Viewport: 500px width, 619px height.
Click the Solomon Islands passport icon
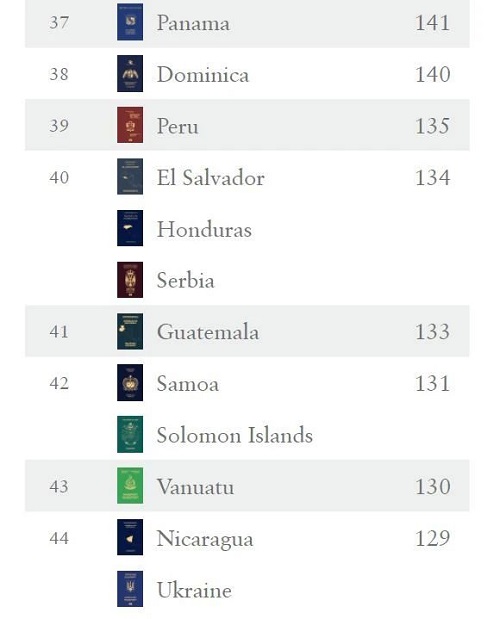130,435
